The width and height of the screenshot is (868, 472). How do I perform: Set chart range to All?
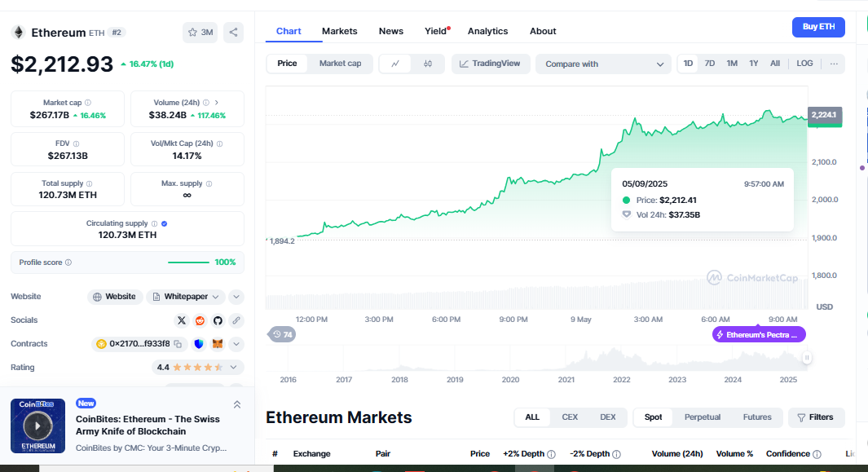pyautogui.click(x=775, y=64)
